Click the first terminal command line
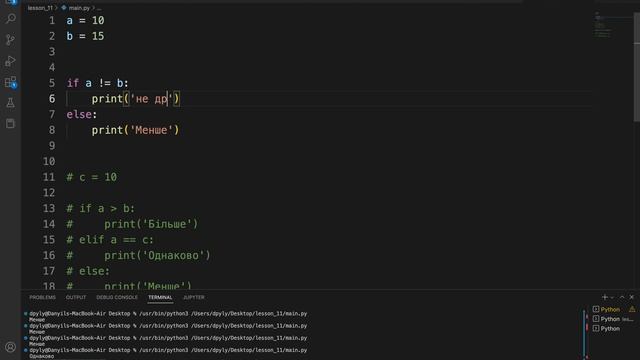The height and width of the screenshot is (360, 640). 168,313
